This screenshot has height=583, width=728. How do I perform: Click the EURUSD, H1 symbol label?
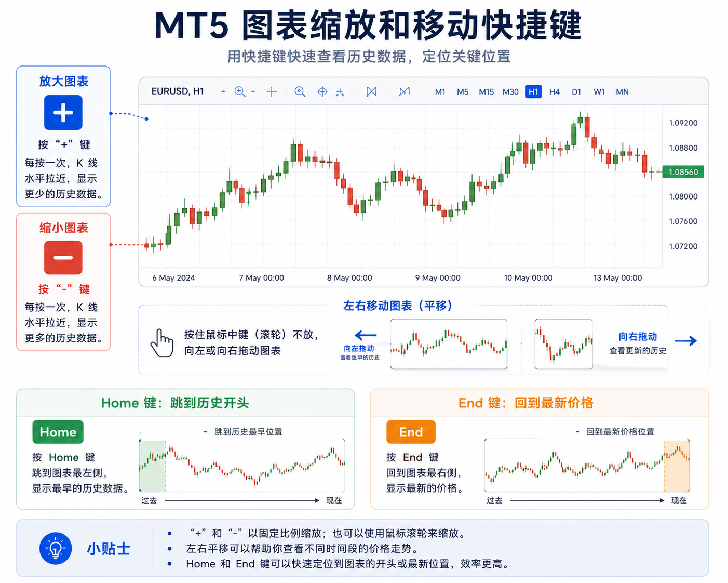pos(178,91)
